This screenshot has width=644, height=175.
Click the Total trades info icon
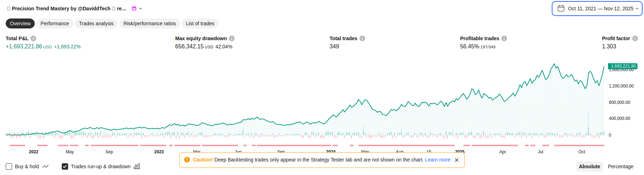[x=362, y=38]
